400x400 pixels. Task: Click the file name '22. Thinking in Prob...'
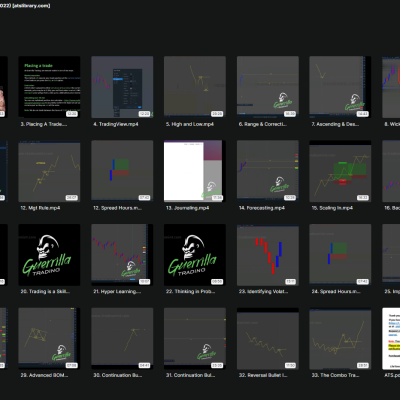191,292
